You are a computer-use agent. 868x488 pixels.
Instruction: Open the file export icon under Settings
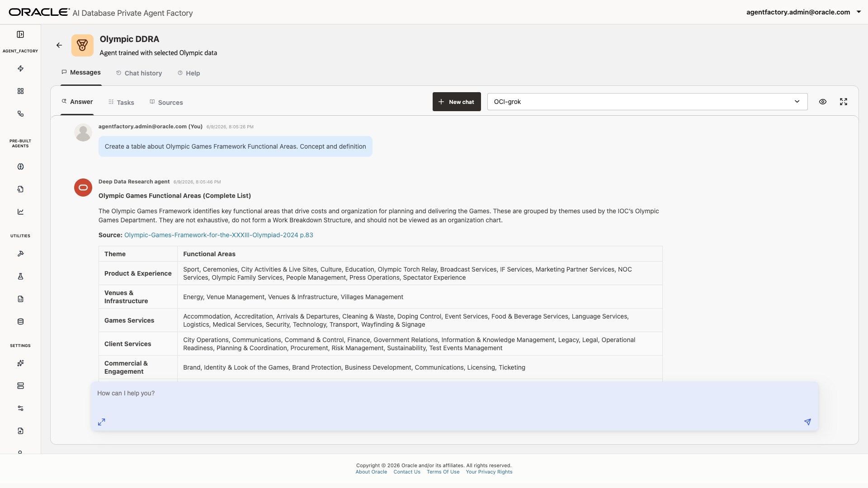[20, 431]
